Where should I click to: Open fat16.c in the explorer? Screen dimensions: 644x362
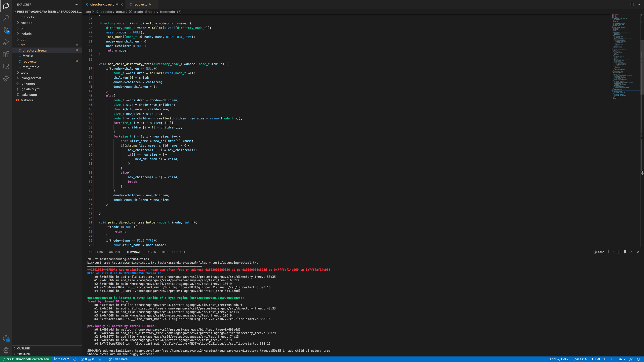28,56
